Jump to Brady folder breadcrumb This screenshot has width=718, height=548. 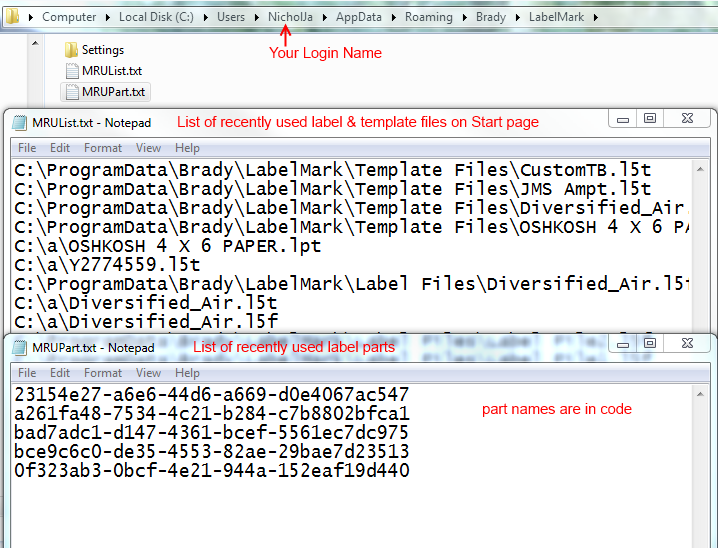point(490,17)
